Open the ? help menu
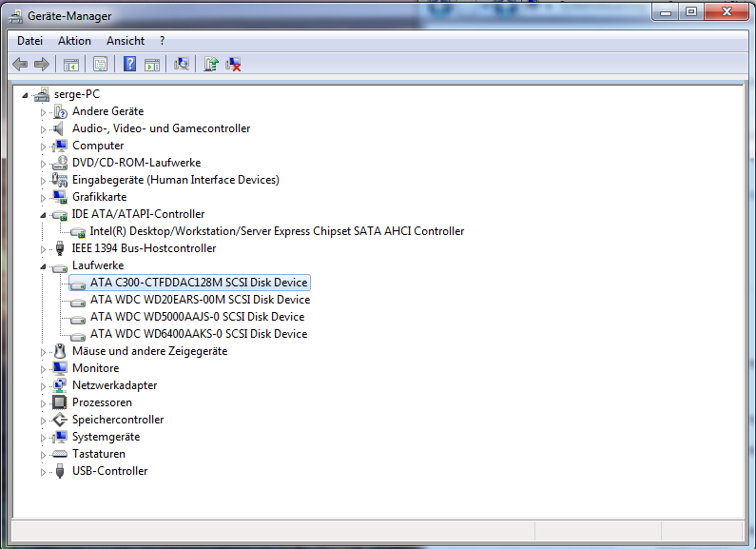Viewport: 756px width, 549px height. coord(162,41)
